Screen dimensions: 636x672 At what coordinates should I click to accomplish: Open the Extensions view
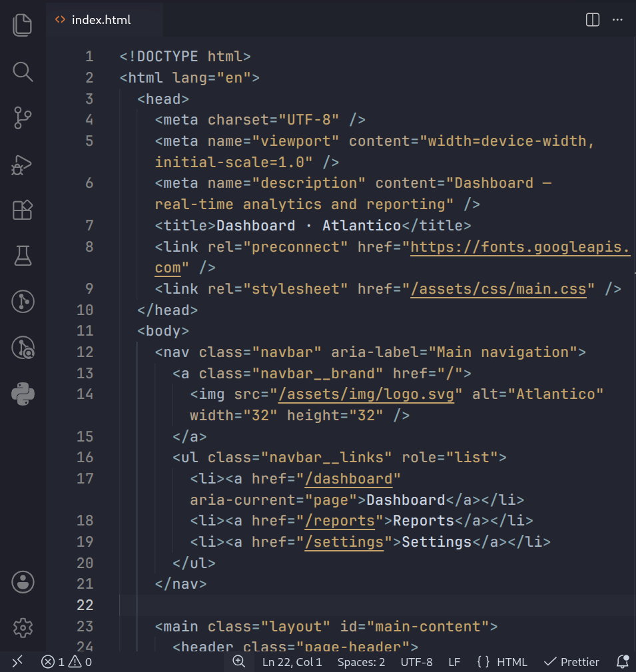coord(22,210)
